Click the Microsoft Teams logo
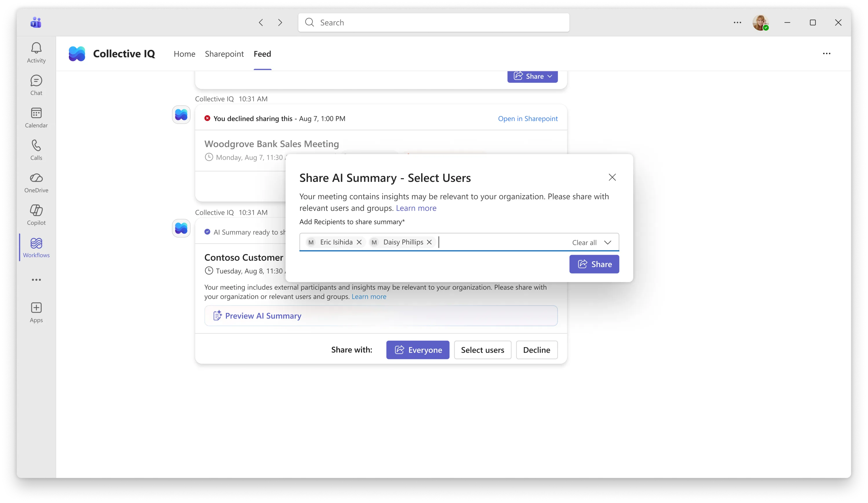Viewport: 868px width, 503px height. coord(36,22)
